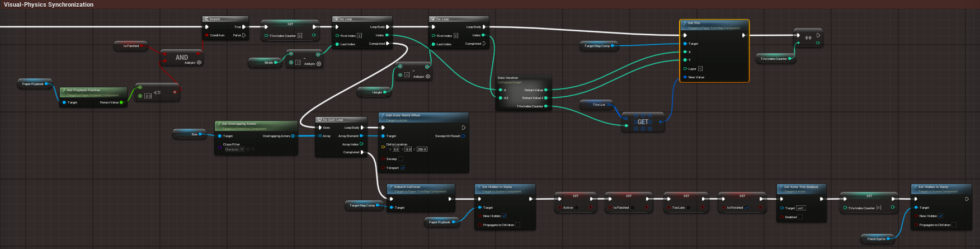The image size is (980, 249).
Task: Click the Data Iteration Tile Index Counter output pin
Action: [546, 106]
